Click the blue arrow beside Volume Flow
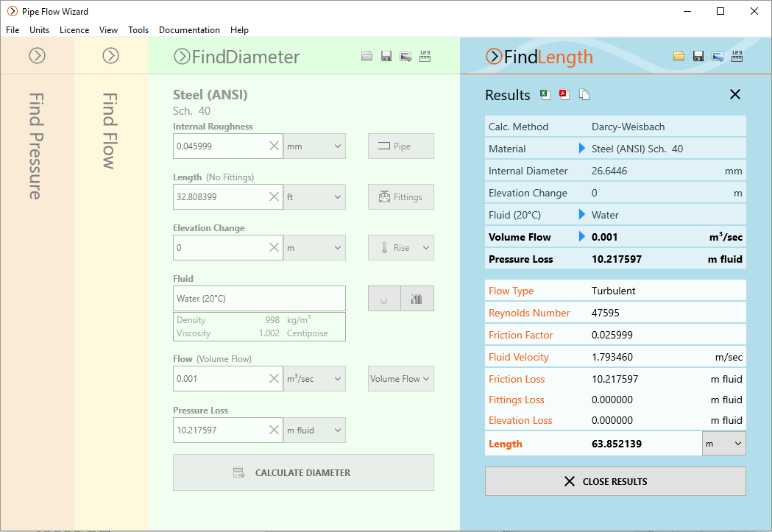Screen dimensions: 772x532 tap(581, 237)
